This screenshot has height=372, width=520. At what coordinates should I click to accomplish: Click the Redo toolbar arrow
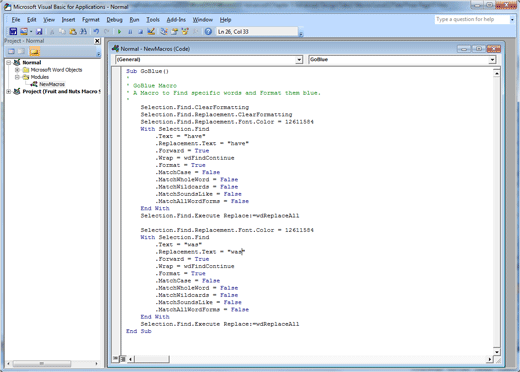tap(107, 32)
